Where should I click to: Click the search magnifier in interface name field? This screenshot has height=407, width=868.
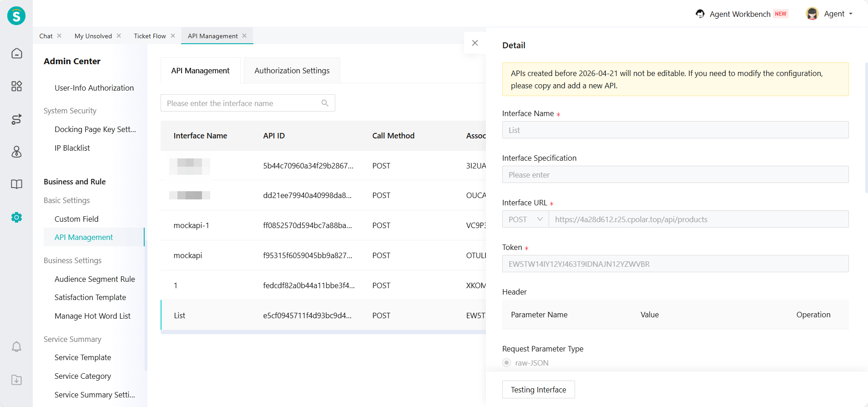pos(325,103)
